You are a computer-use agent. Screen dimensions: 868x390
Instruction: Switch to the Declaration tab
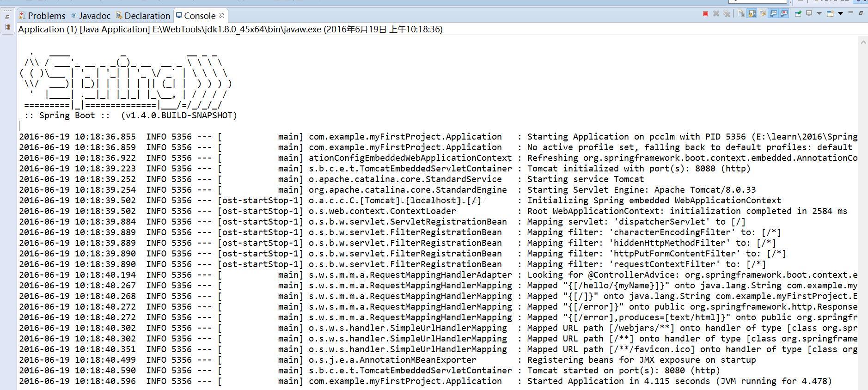point(143,16)
